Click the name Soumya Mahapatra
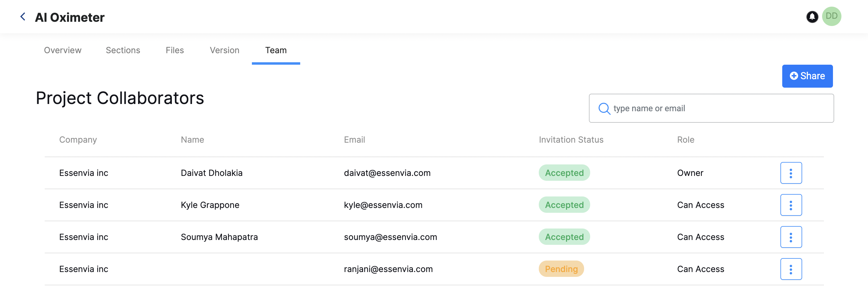The image size is (868, 295). pyautogui.click(x=219, y=237)
